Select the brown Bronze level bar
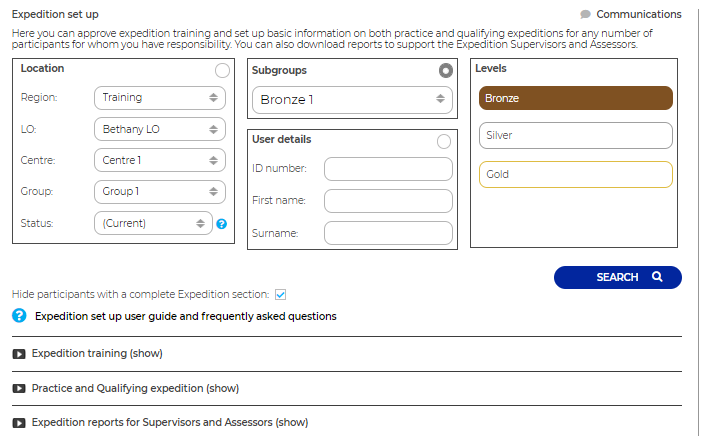715x445 pixels. [x=575, y=98]
